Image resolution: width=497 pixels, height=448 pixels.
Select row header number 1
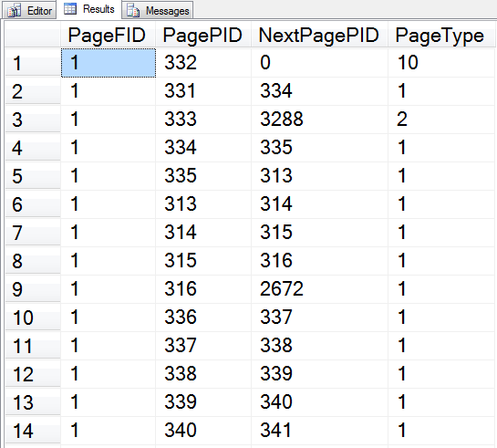(33, 62)
